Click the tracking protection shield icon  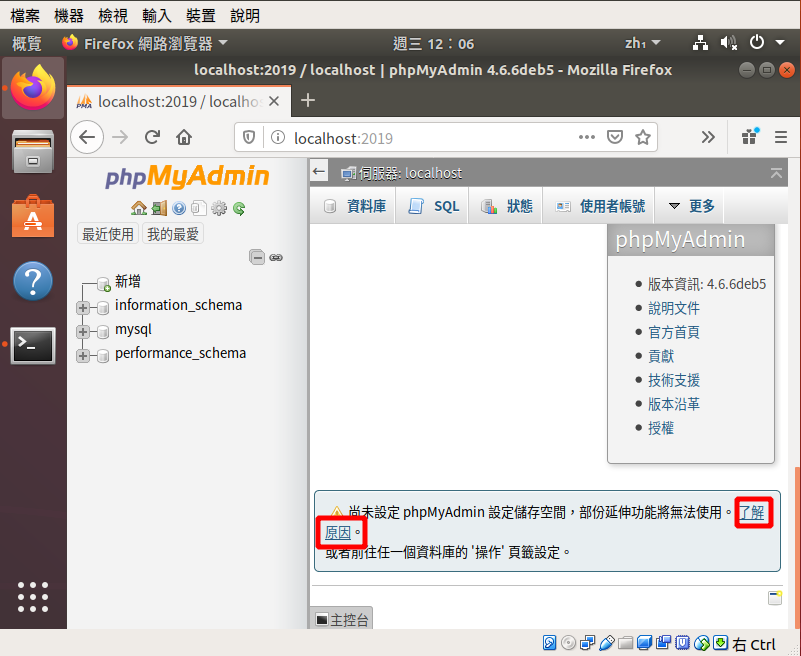(249, 137)
